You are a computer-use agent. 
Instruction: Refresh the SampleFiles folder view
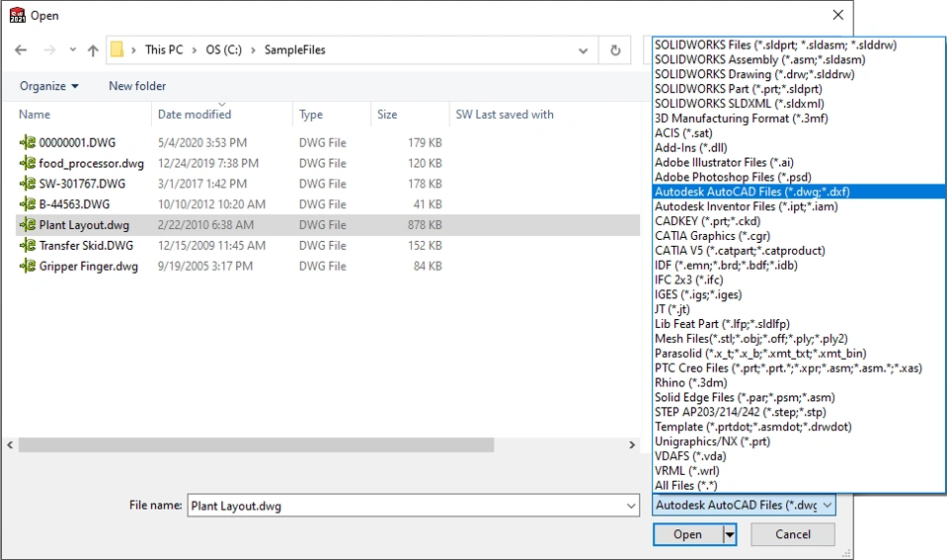615,50
